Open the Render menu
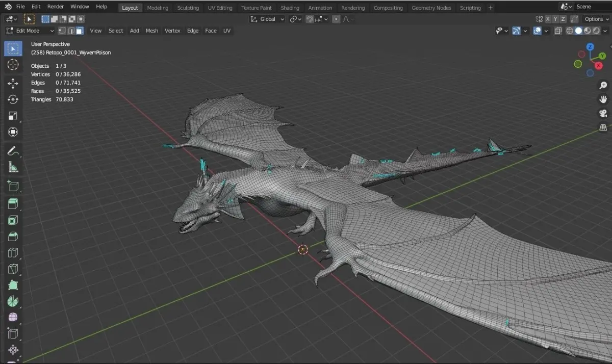612x364 pixels. pyautogui.click(x=55, y=7)
